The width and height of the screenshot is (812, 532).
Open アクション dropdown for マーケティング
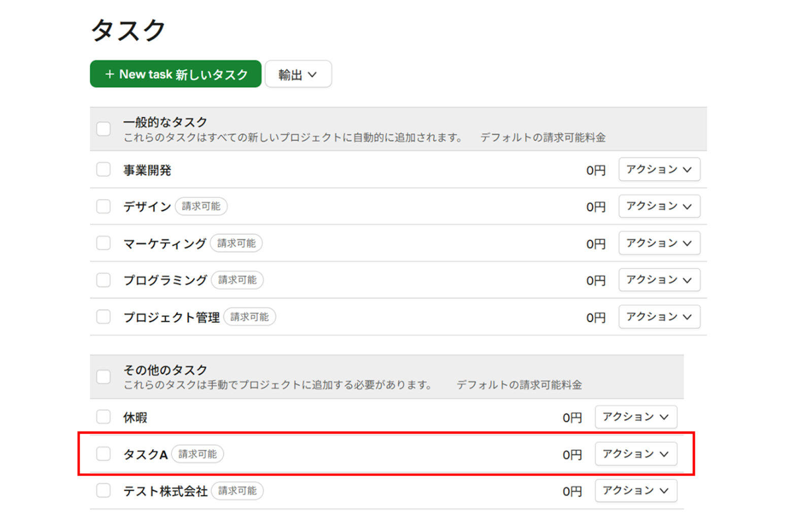click(x=659, y=243)
